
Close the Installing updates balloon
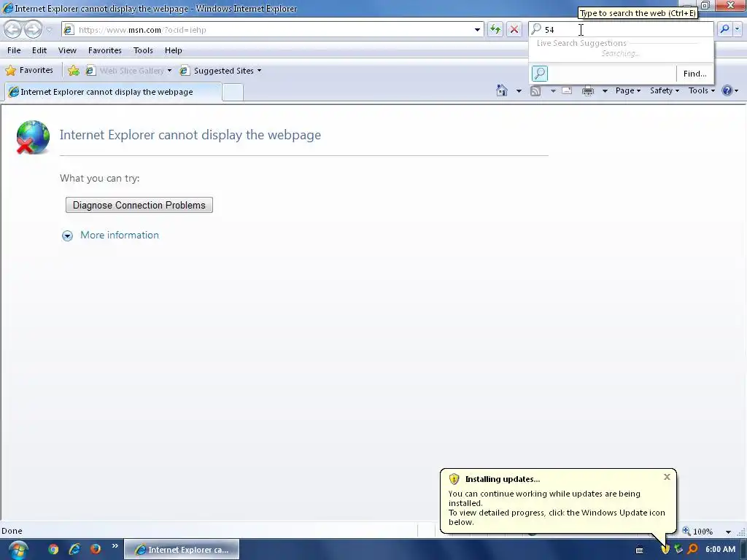point(667,477)
